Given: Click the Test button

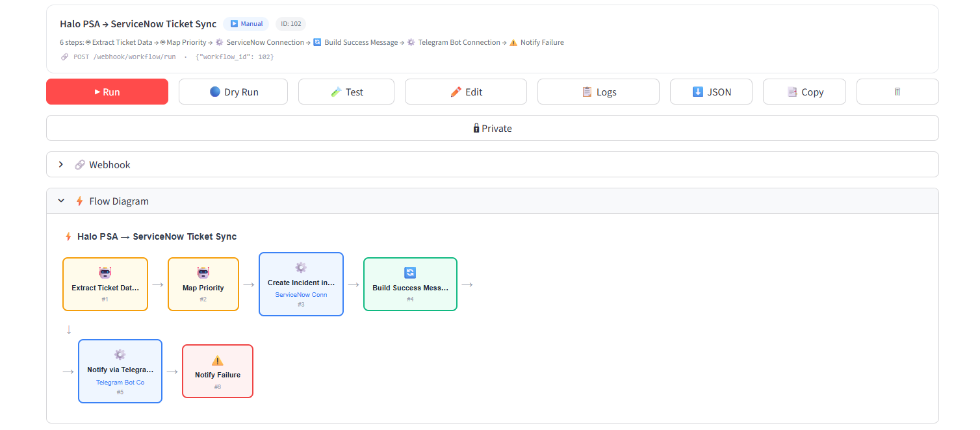Looking at the screenshot, I should [x=346, y=92].
